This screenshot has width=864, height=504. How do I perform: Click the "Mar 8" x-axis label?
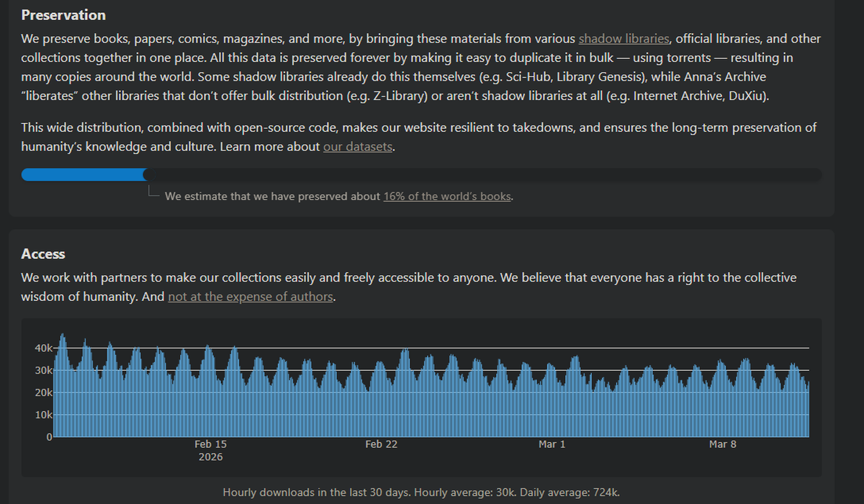point(722,444)
